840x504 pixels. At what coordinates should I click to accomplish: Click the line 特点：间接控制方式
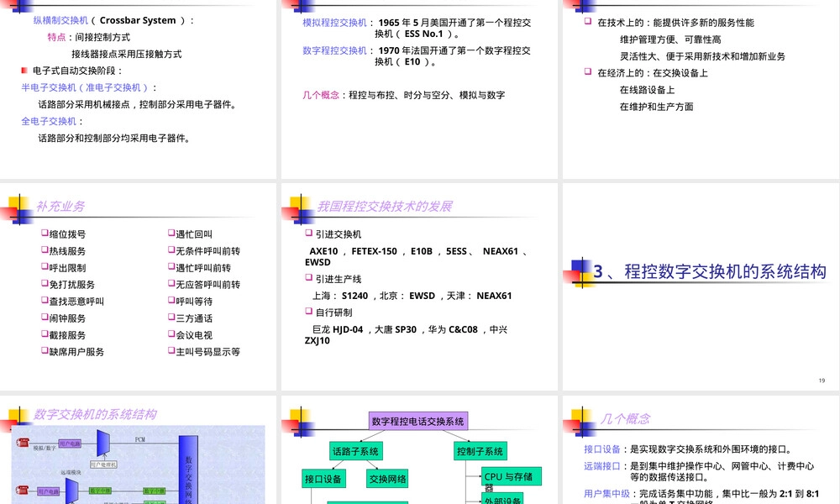pyautogui.click(x=89, y=38)
